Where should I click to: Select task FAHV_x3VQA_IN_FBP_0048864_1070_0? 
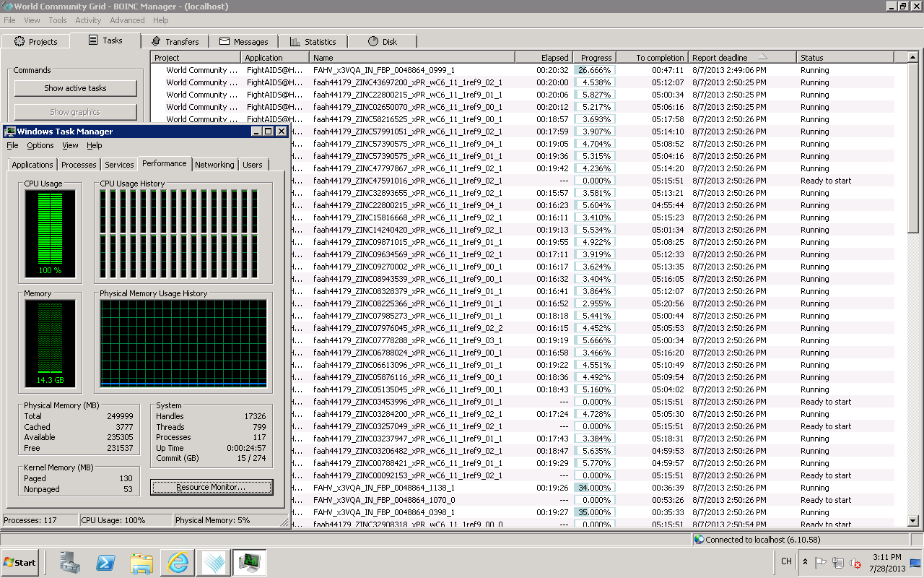tap(384, 500)
